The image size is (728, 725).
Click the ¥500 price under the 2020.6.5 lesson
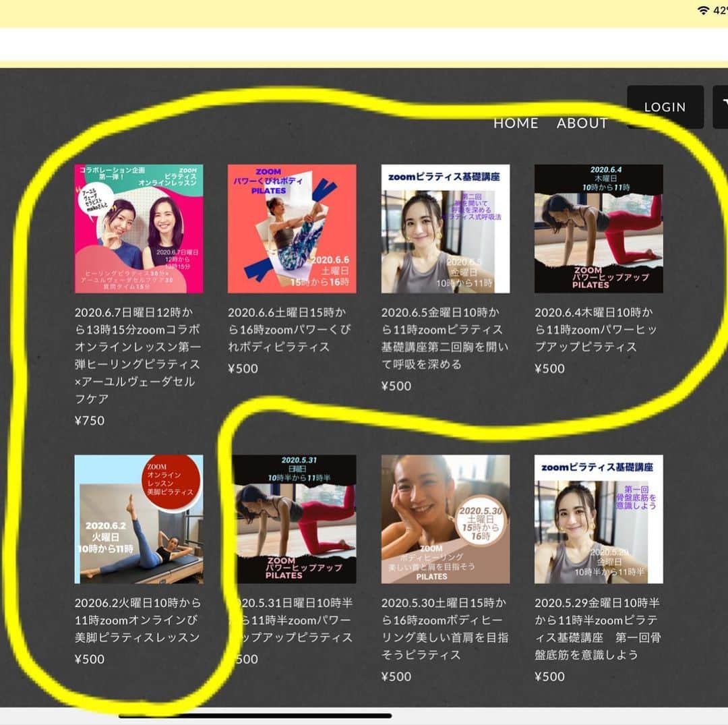click(x=396, y=386)
